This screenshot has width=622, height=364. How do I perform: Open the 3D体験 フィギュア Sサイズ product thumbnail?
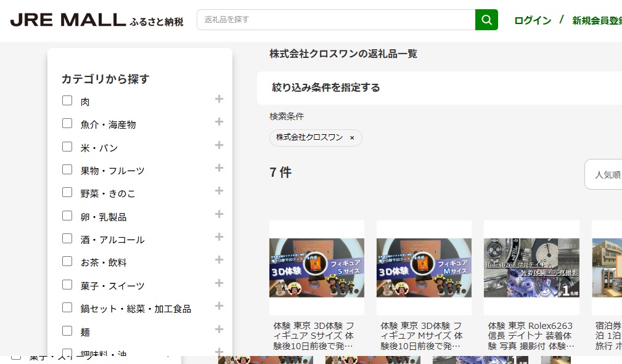click(x=317, y=268)
